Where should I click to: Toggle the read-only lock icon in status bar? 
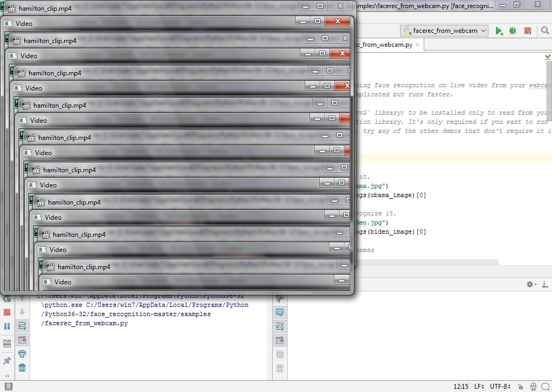point(521,387)
